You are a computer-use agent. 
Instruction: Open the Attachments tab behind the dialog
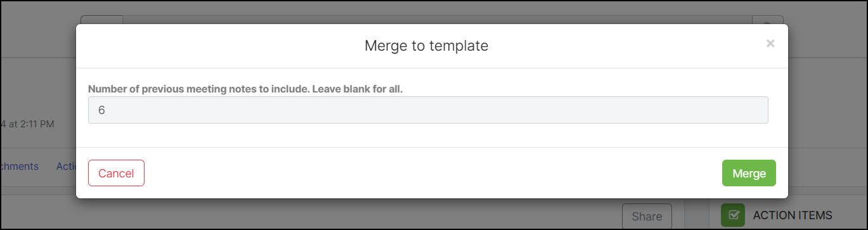(x=19, y=166)
